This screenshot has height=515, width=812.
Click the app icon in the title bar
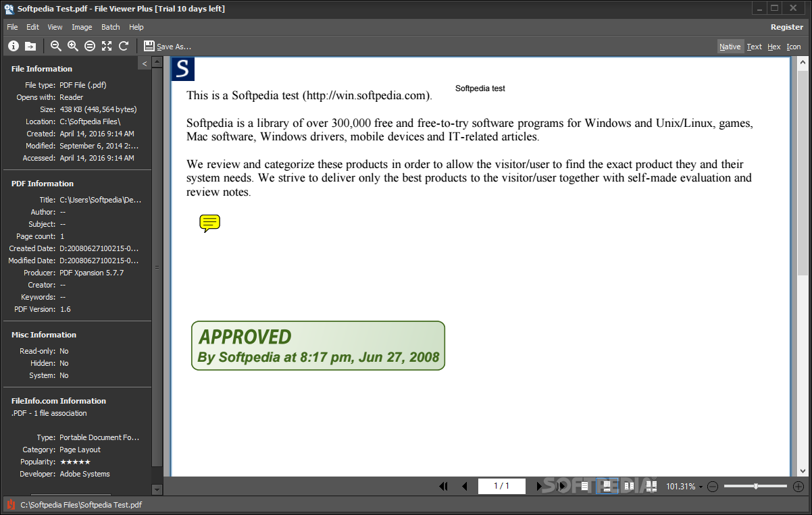point(10,9)
